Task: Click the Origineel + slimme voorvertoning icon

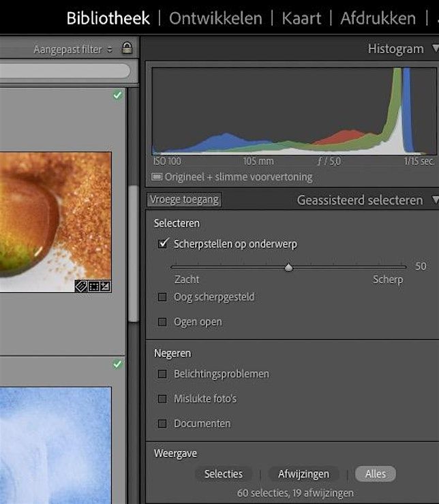Action: tap(157, 177)
